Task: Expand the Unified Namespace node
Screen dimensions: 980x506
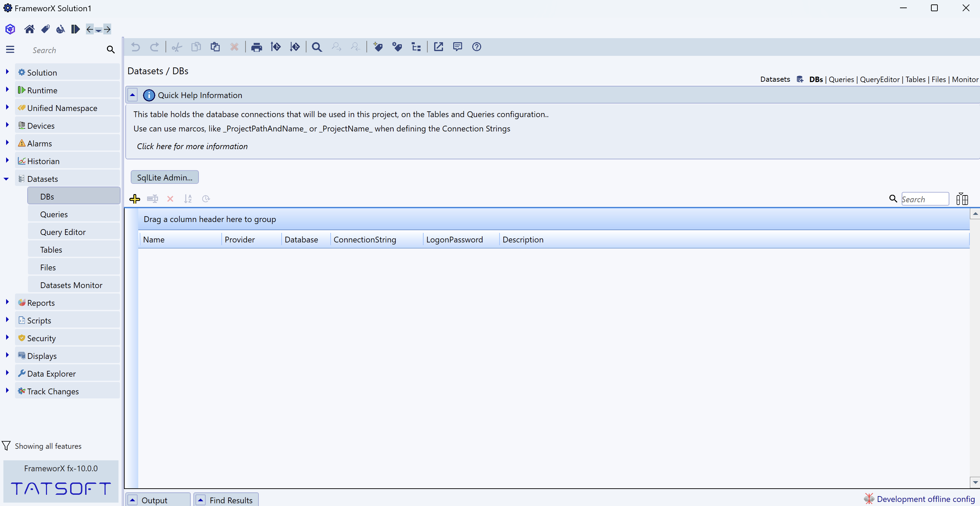Action: tap(7, 107)
